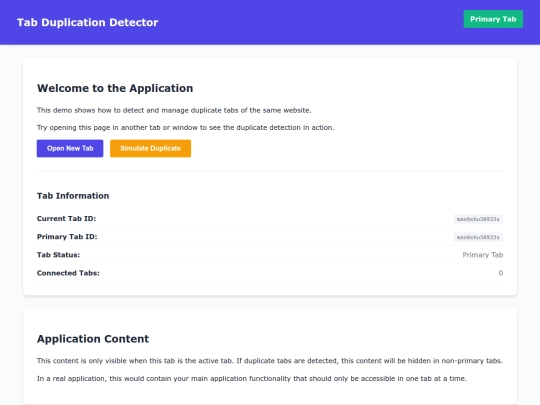Click the purple header bar background

coord(310,22)
